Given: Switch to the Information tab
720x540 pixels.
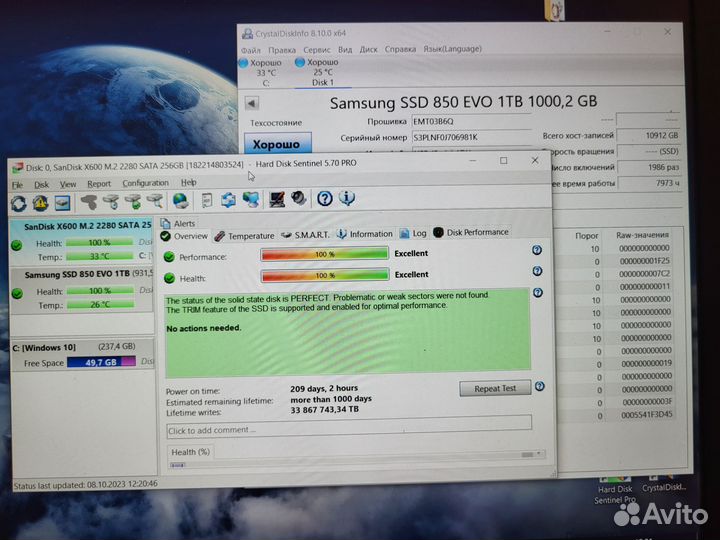Looking at the screenshot, I should [365, 234].
